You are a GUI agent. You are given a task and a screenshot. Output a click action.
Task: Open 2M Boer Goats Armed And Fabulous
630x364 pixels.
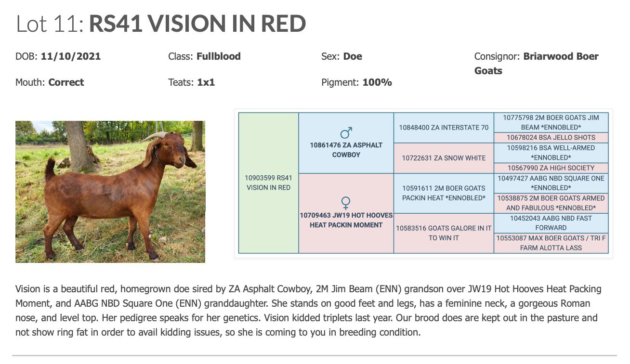tap(551, 203)
